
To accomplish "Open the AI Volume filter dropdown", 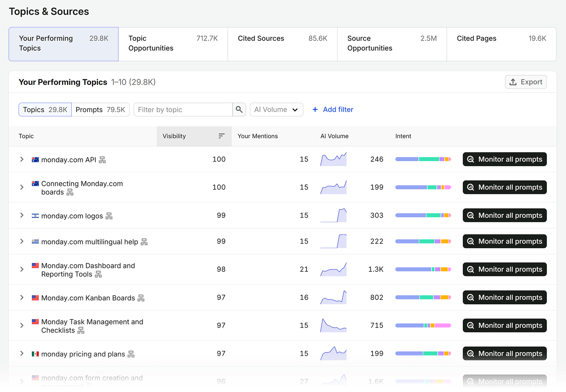I will click(276, 110).
